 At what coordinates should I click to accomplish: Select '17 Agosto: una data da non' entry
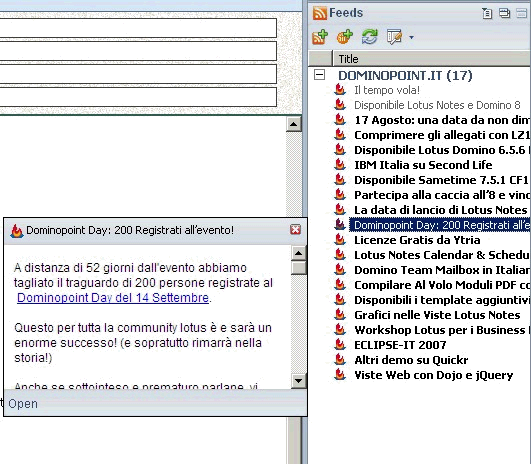[442, 120]
